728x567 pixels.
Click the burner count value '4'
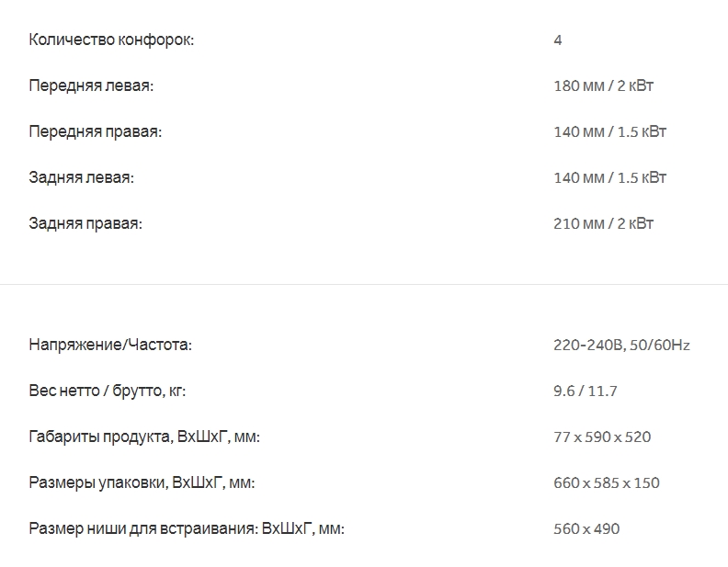pyautogui.click(x=558, y=40)
